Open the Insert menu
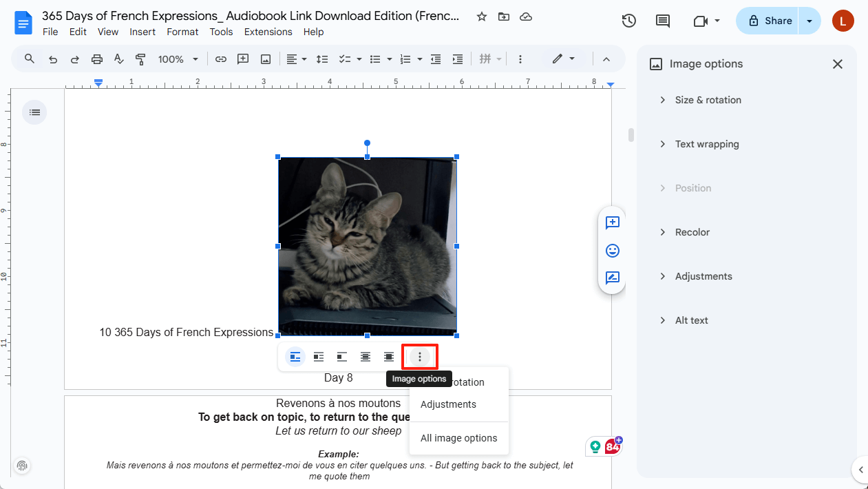Image resolution: width=868 pixels, height=489 pixels. click(x=142, y=32)
